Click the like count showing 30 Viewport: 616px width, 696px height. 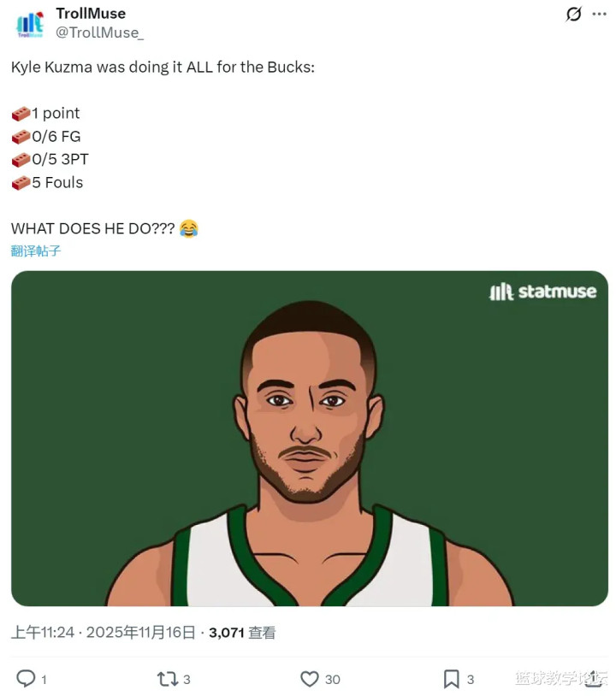click(x=332, y=679)
